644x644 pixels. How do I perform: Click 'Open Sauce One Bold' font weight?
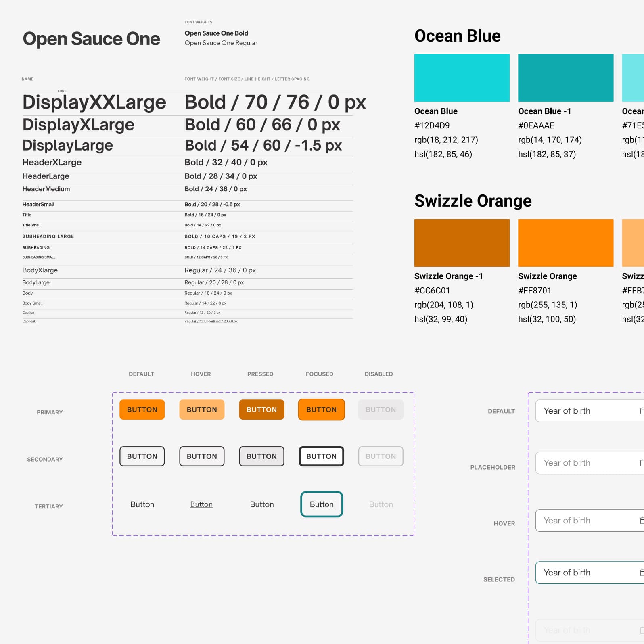[x=216, y=33]
